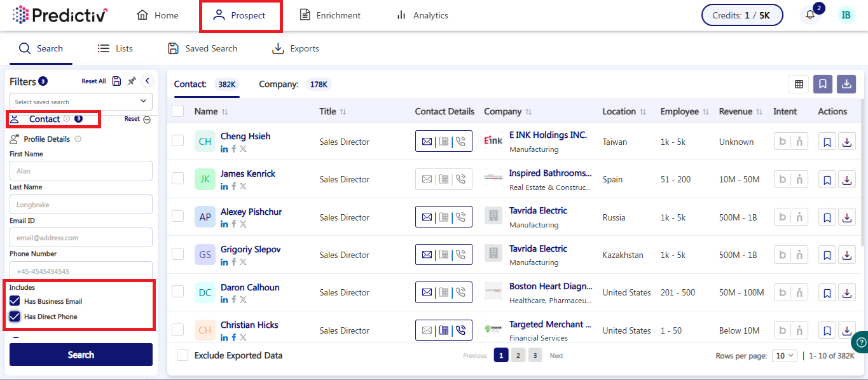868x380 pixels.
Task: Reveal the email icon for Cheng Hsieh
Action: pyautogui.click(x=427, y=142)
